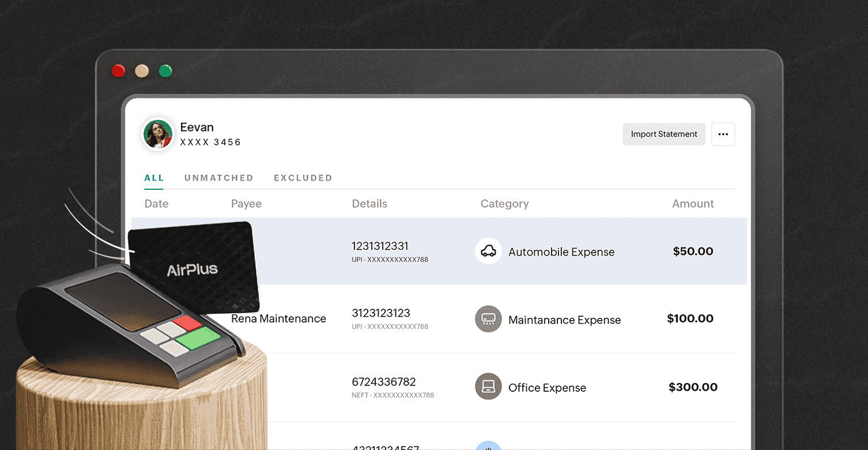The width and height of the screenshot is (868, 450).
Task: Click the UPI reference under 3123123123
Action: (x=390, y=327)
